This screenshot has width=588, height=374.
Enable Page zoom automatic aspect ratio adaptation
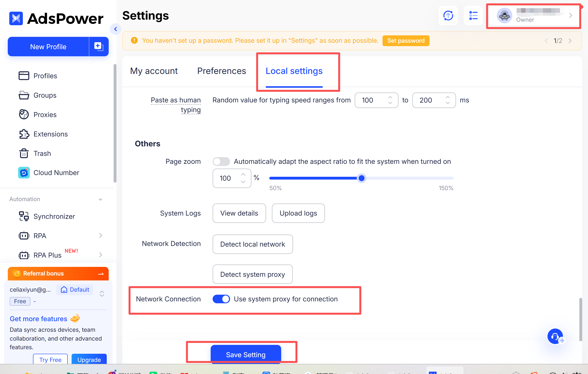pyautogui.click(x=221, y=161)
